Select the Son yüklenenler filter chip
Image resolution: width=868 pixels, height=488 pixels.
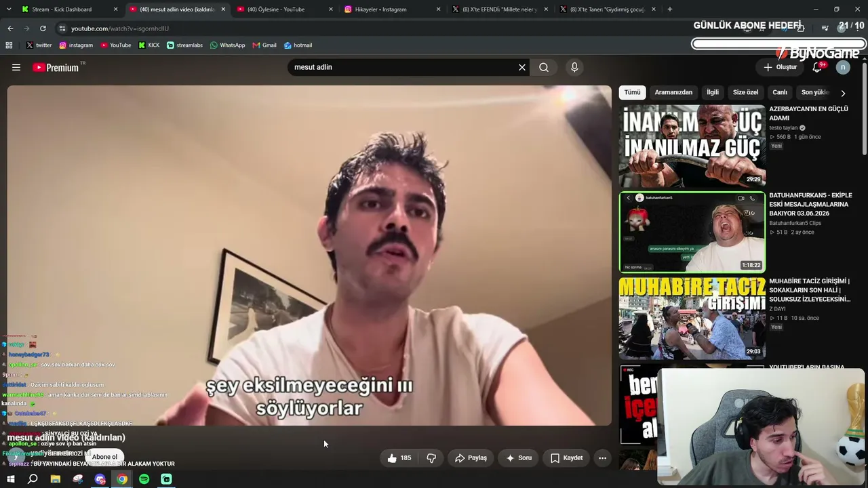[x=814, y=92]
